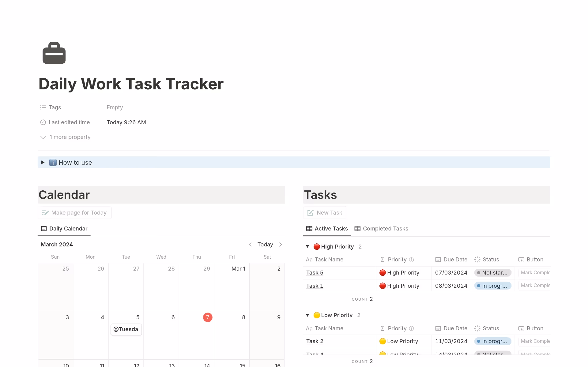Click previous month arrow in calendar

point(250,245)
